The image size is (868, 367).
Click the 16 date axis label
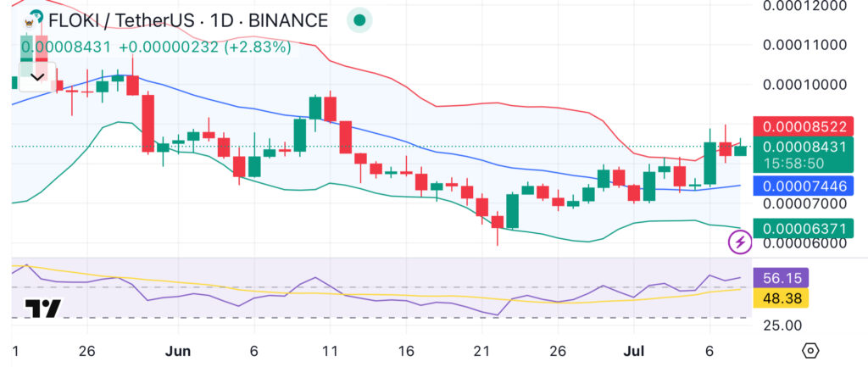[x=406, y=351]
